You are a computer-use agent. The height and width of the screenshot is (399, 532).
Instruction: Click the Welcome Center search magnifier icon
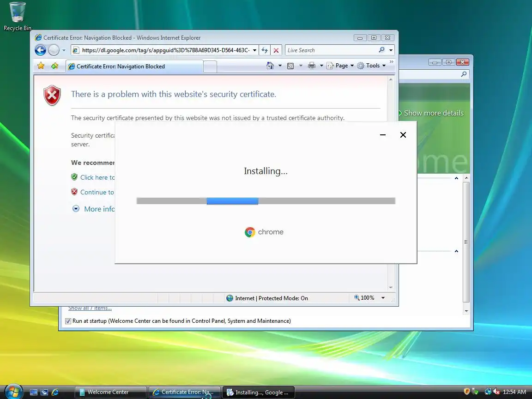coord(464,74)
